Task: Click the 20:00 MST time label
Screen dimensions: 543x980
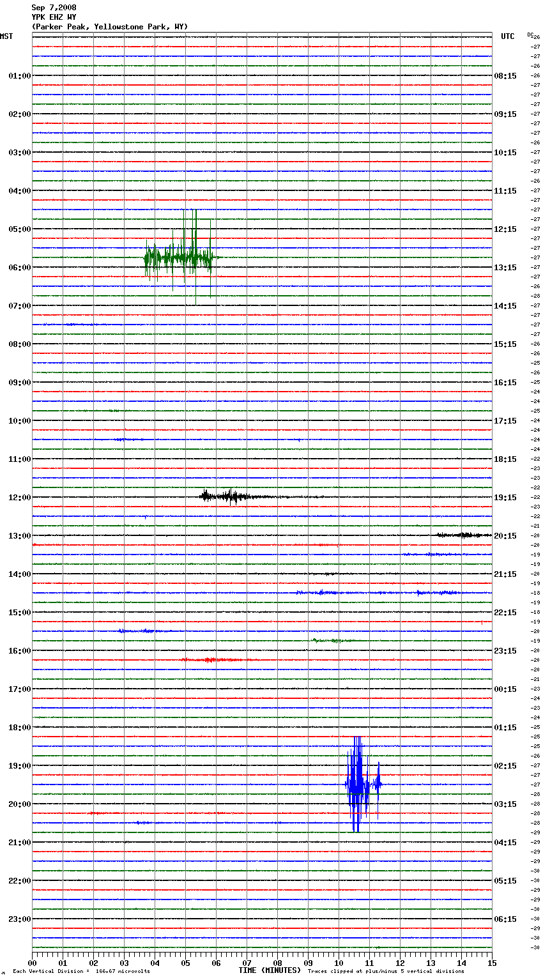Action: pyautogui.click(x=19, y=804)
